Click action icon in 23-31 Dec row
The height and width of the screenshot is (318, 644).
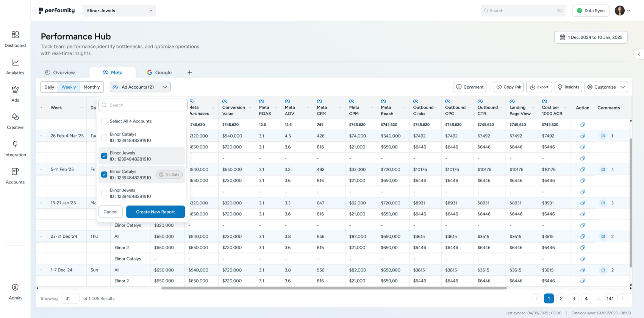(583, 237)
